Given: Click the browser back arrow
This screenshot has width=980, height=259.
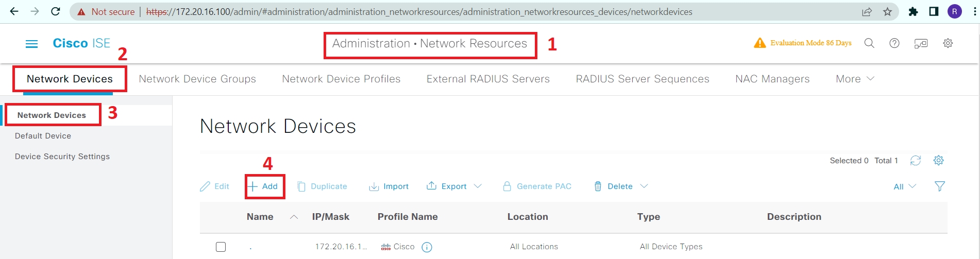Looking at the screenshot, I should tap(14, 11).
